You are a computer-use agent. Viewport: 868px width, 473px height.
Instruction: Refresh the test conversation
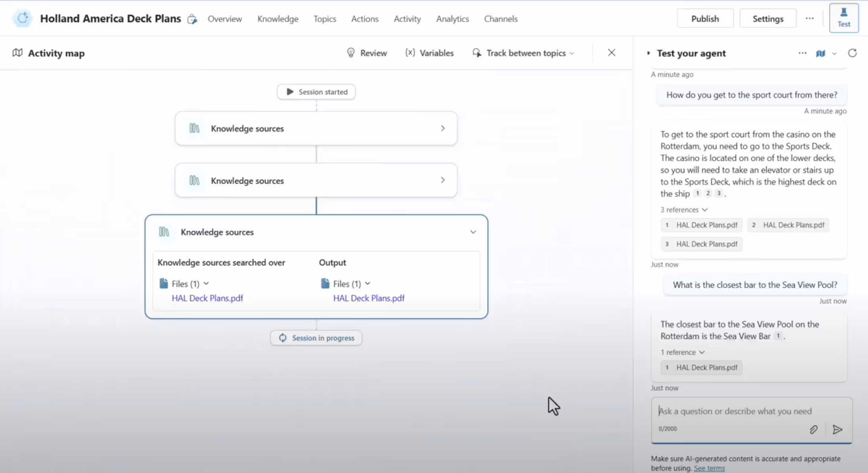click(853, 53)
